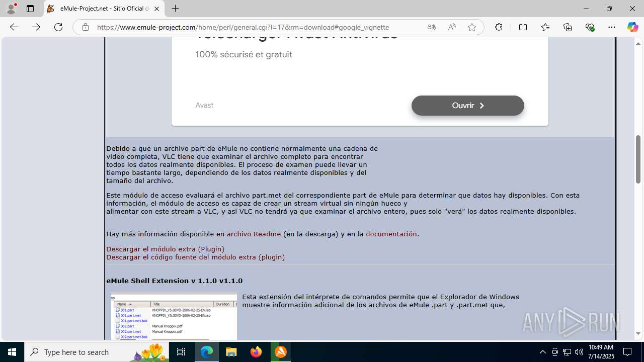Click the page vertical scrollbar thumb
644x362 pixels.
click(638, 159)
